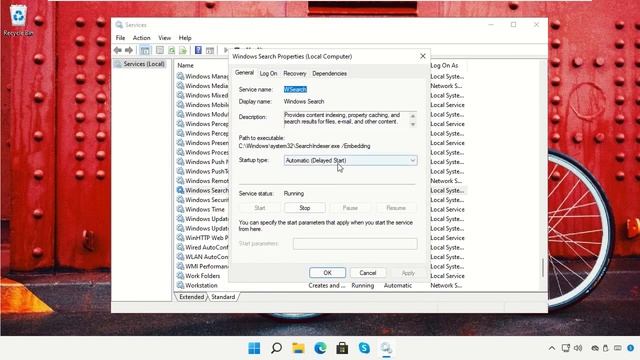Click the green Refresh toolbar icon
Image resolution: width=640 pixels, height=360 pixels.
pos(172,50)
